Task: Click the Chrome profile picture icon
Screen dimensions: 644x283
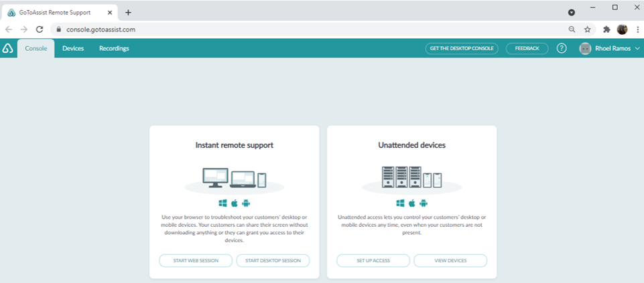Action: 623,29
